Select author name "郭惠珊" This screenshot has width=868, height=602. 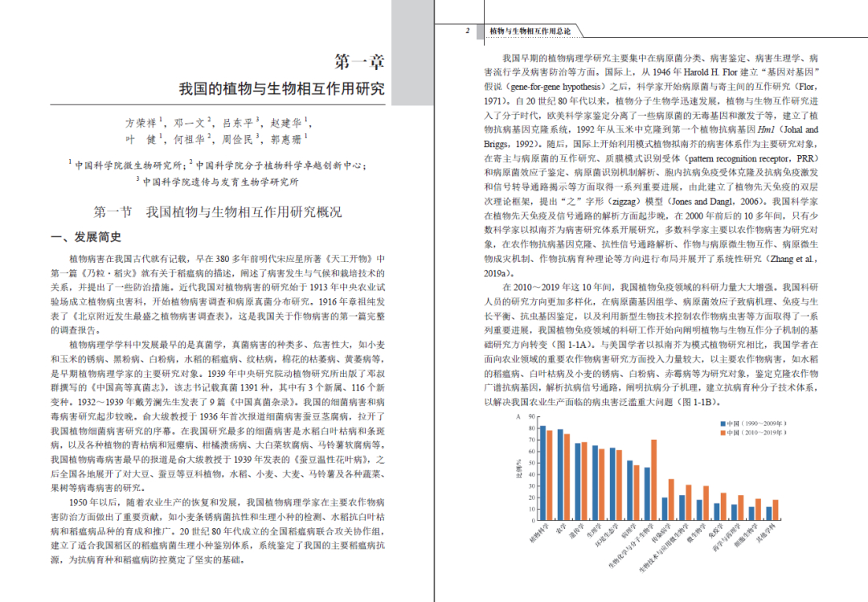click(x=286, y=140)
